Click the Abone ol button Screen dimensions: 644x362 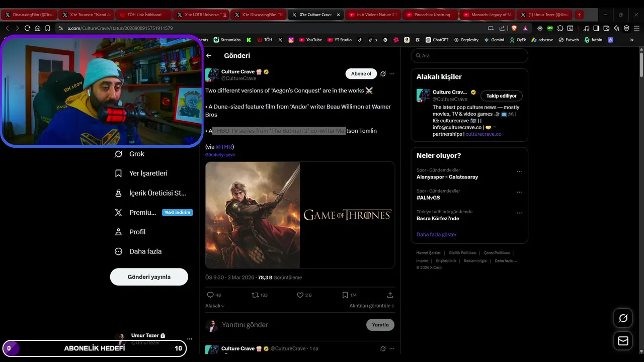point(361,74)
